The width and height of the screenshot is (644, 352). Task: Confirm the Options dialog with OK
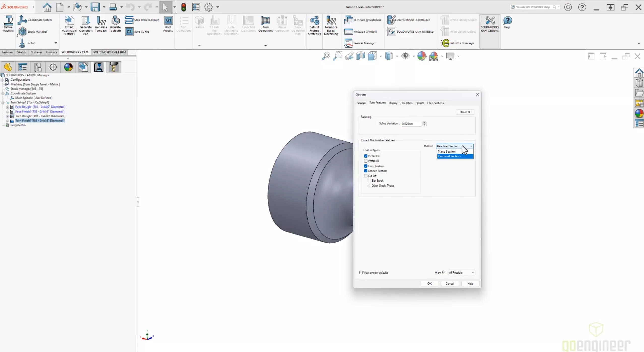(x=429, y=284)
